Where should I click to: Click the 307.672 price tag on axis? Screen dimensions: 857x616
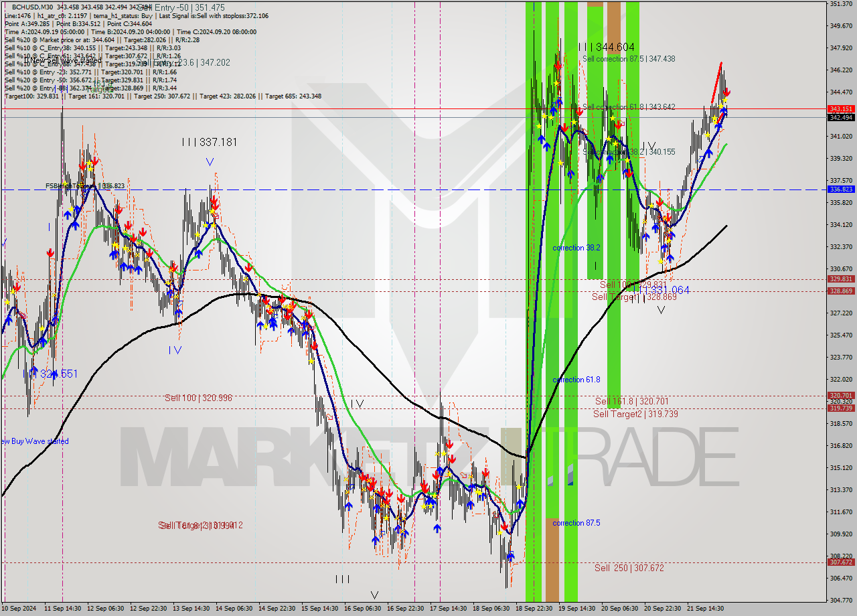tap(842, 562)
